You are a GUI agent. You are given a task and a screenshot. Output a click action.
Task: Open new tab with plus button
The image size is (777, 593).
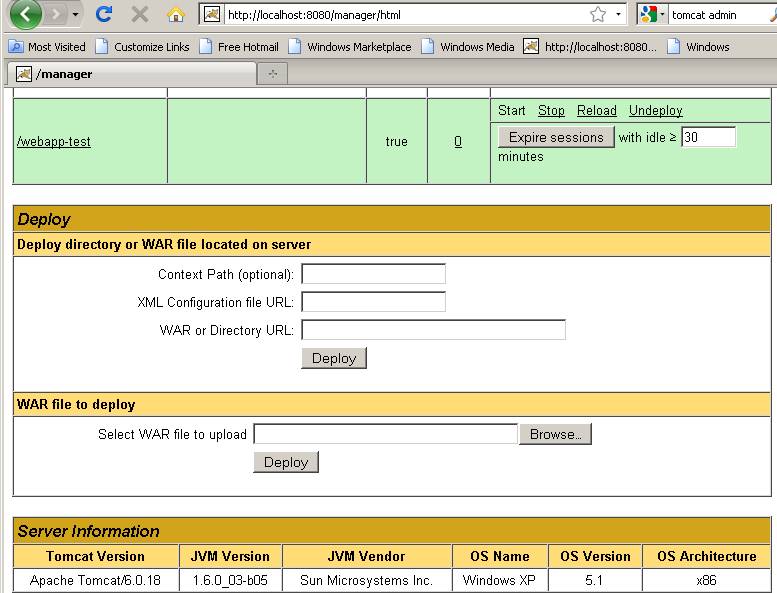[x=272, y=74]
